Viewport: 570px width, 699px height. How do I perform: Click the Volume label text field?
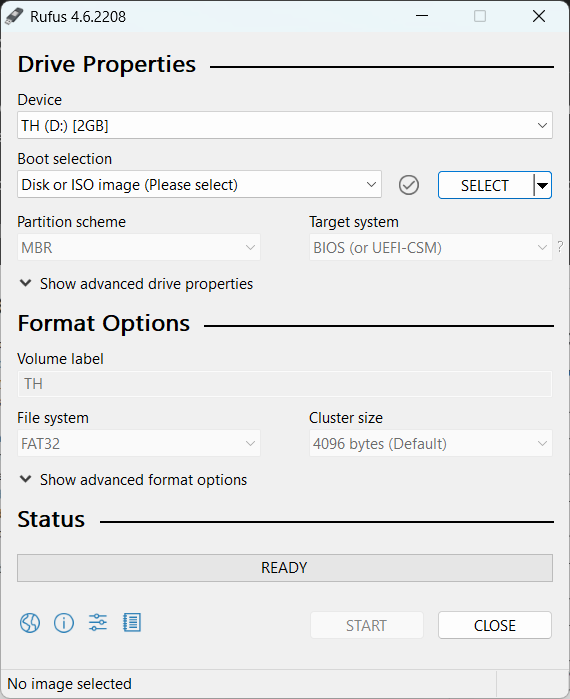pyautogui.click(x=285, y=384)
